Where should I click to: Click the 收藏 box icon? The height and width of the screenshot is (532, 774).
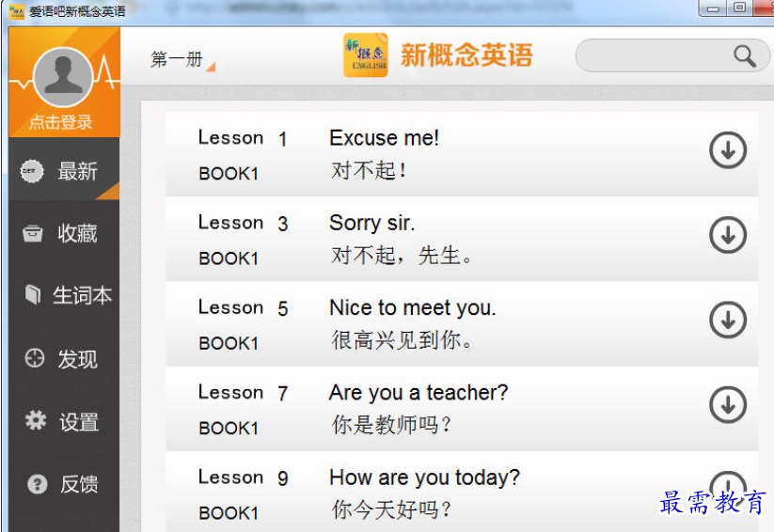coord(33,233)
